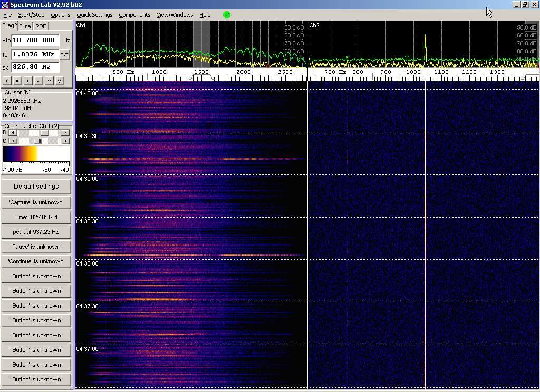Click the Default settings button
This screenshot has width=540, height=392.
tap(36, 187)
